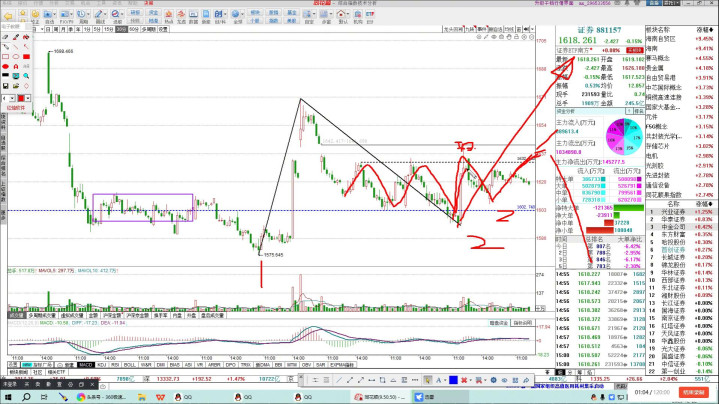Viewport: 719px width, 404px height.
Task: Expand the clock toolbar icon dropdown arrow
Action: click(88, 15)
